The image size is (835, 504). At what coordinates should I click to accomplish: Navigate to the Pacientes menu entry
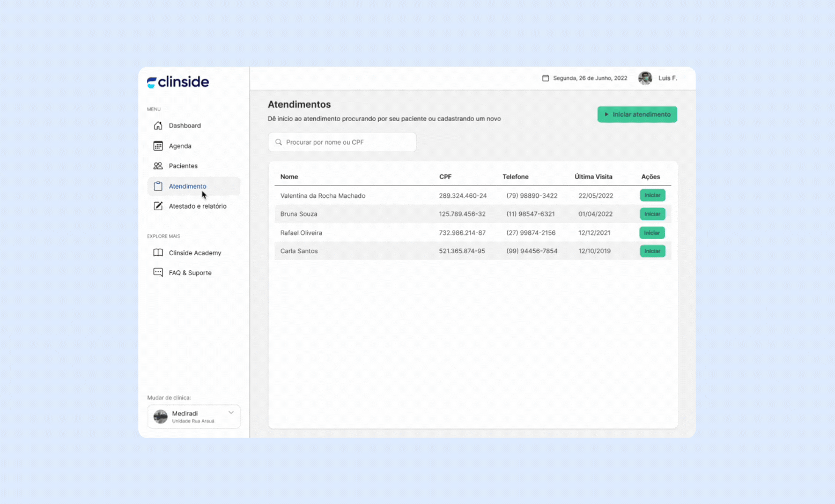[182, 166]
